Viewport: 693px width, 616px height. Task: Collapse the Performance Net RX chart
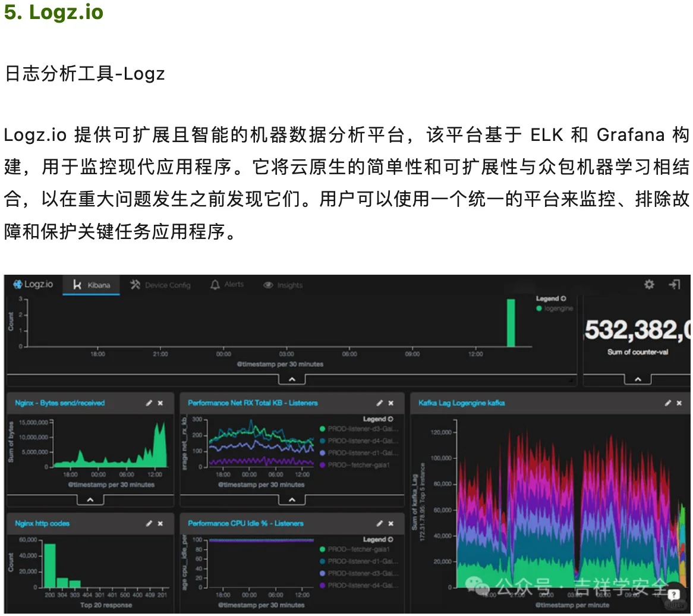[x=292, y=499]
